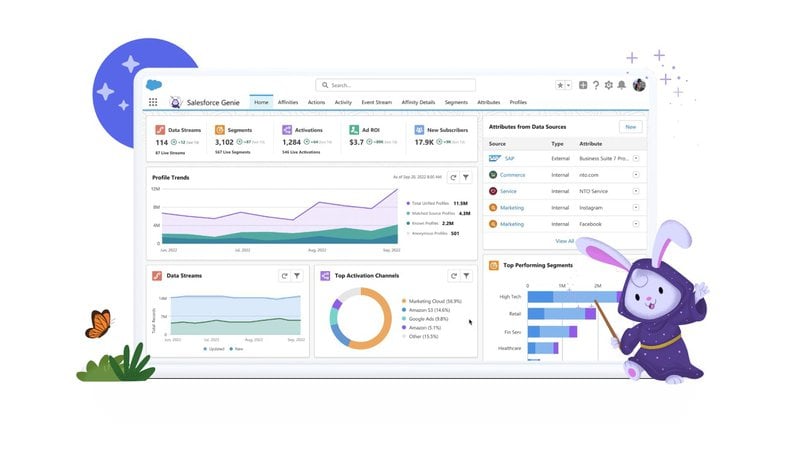The height and width of the screenshot is (450, 800).
Task: Click the Top Performing Segments header icon
Action: [x=493, y=265]
